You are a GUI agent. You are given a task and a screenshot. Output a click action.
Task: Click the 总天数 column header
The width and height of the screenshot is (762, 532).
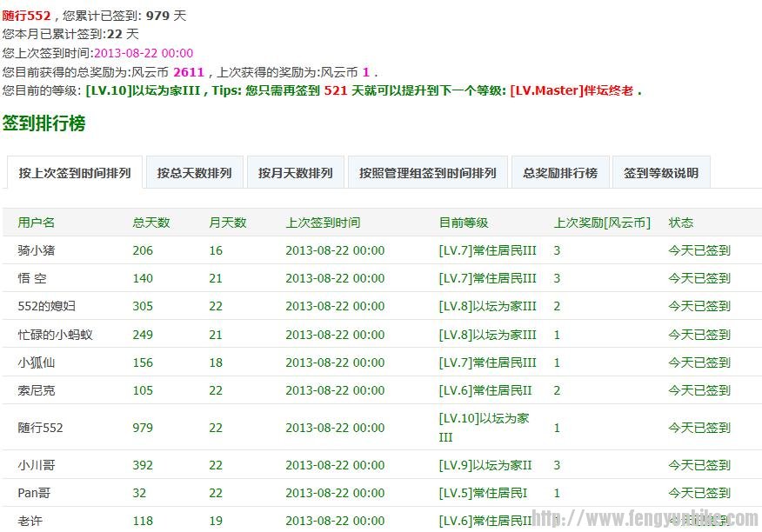pos(150,223)
